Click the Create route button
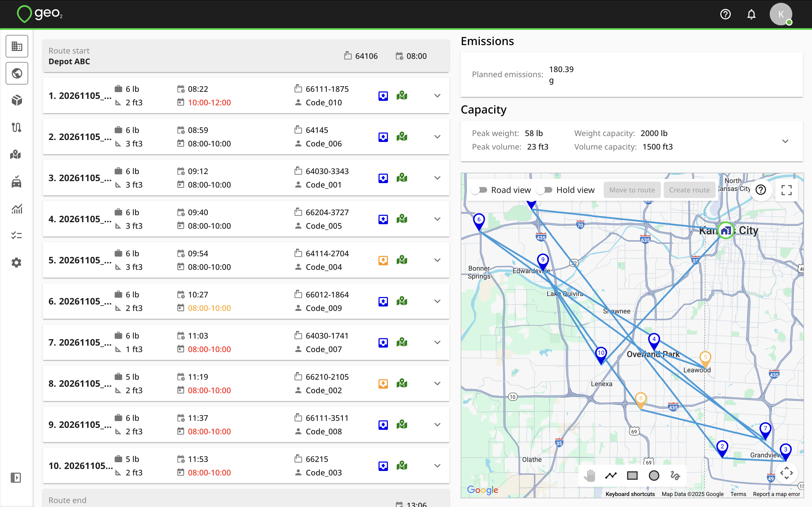 (689, 190)
